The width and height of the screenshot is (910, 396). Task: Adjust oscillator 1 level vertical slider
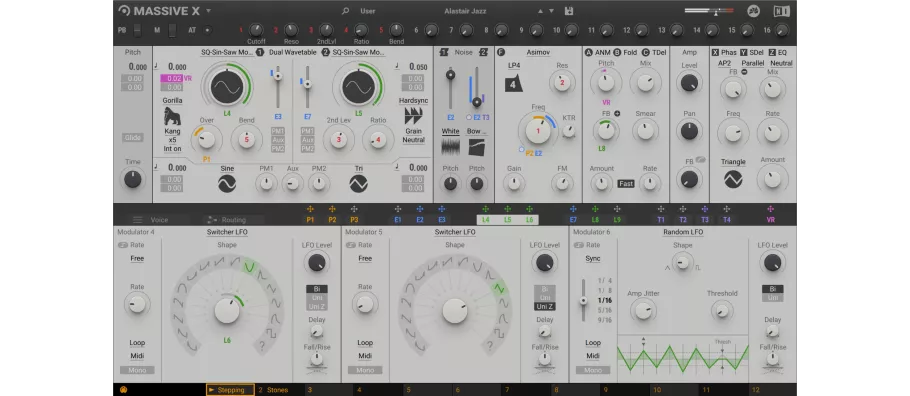278,87
